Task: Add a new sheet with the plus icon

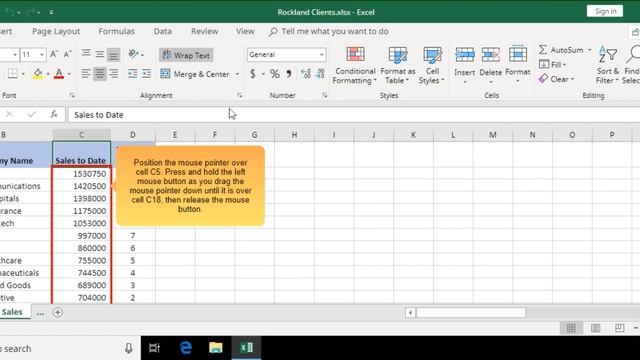Action: pos(58,313)
